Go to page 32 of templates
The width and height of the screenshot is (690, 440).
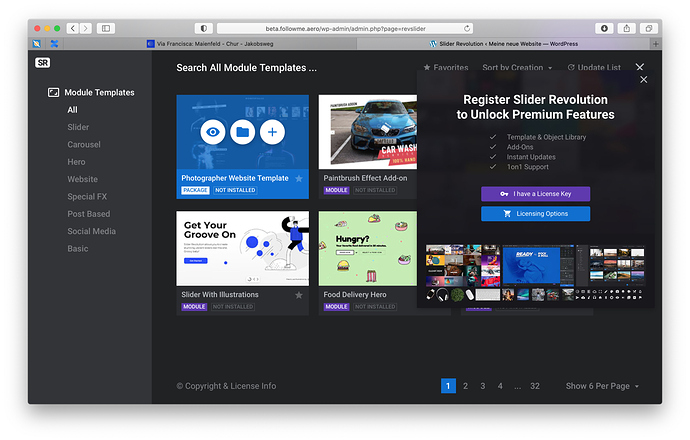click(x=535, y=386)
